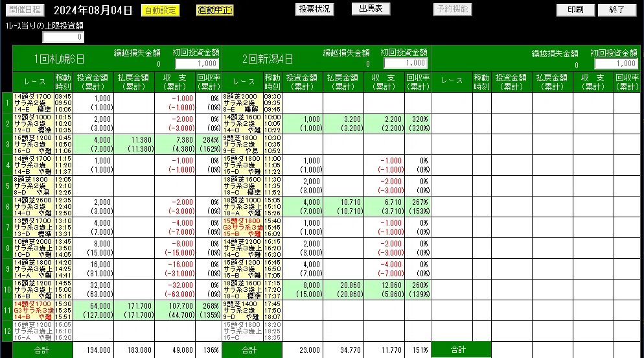The width and height of the screenshot is (644, 358).
Task: Focus the 1レース当りの上限投資額 input field
Action: (x=63, y=37)
